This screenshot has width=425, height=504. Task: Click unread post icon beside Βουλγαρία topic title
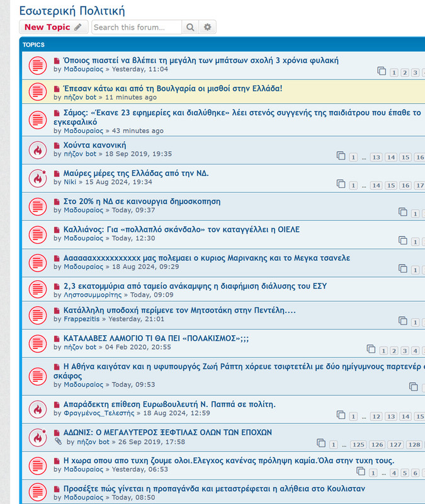click(57, 89)
